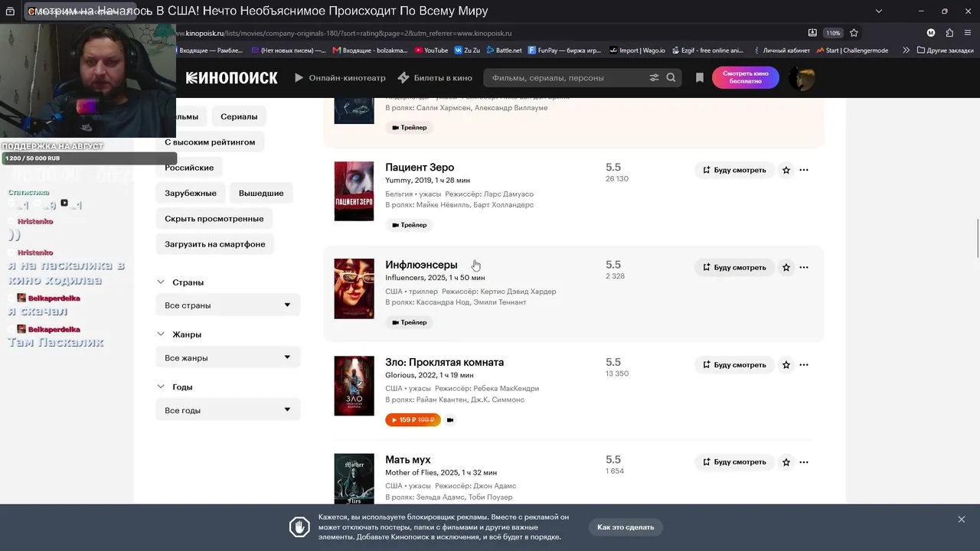Click the Kinopoisk logo
The image size is (980, 551).
pyautogui.click(x=231, y=78)
